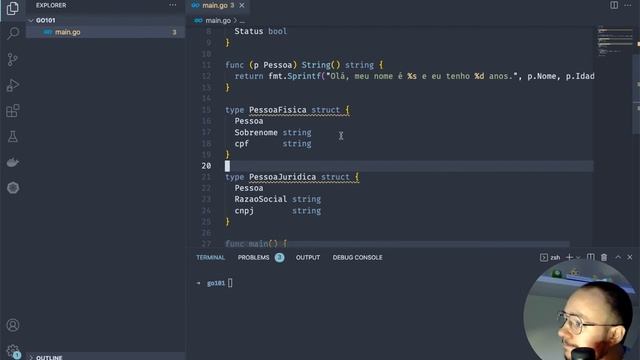Viewport: 640px width, 360px height.
Task: Click the RazaoSocial field name
Action: (260, 199)
